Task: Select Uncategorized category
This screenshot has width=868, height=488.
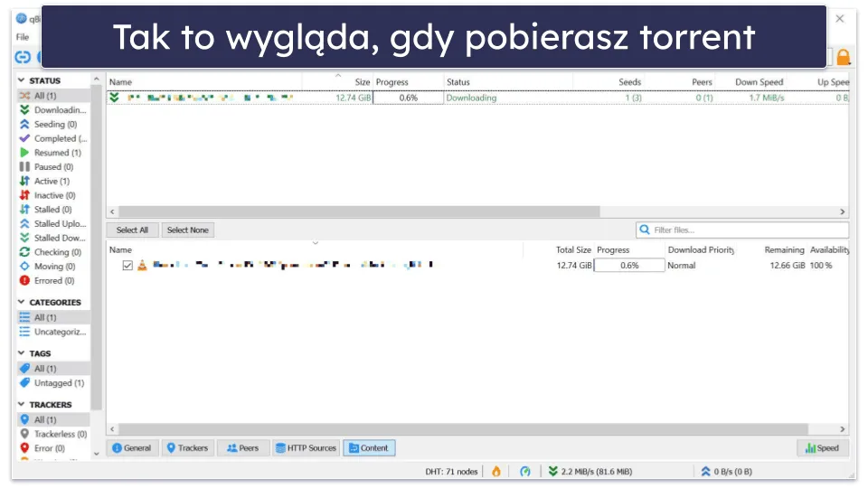Action: coord(53,332)
